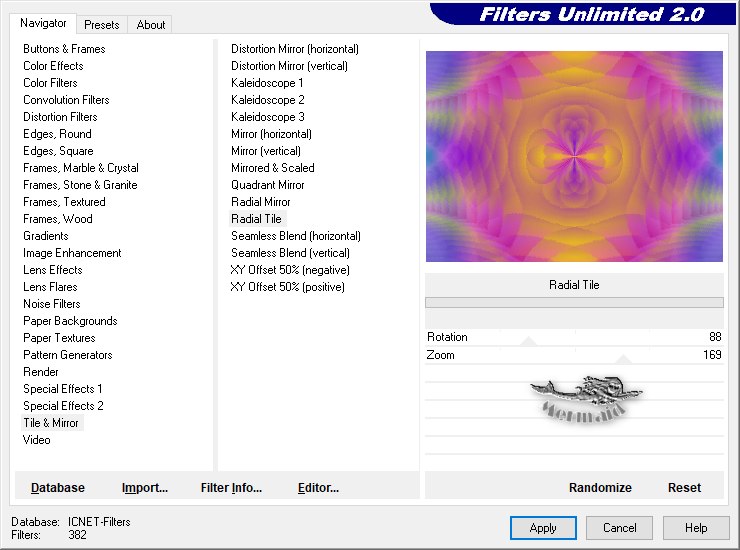Select Edges, Square category
740x550 pixels.
[x=59, y=151]
